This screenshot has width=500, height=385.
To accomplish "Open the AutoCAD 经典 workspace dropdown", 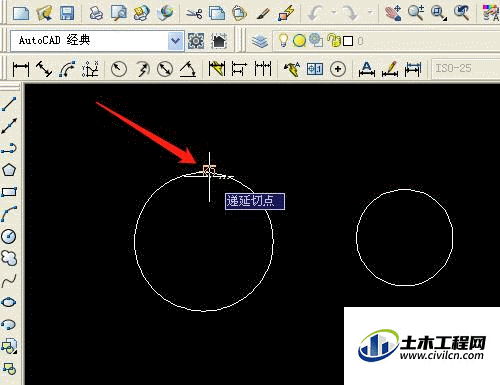I will tap(176, 41).
